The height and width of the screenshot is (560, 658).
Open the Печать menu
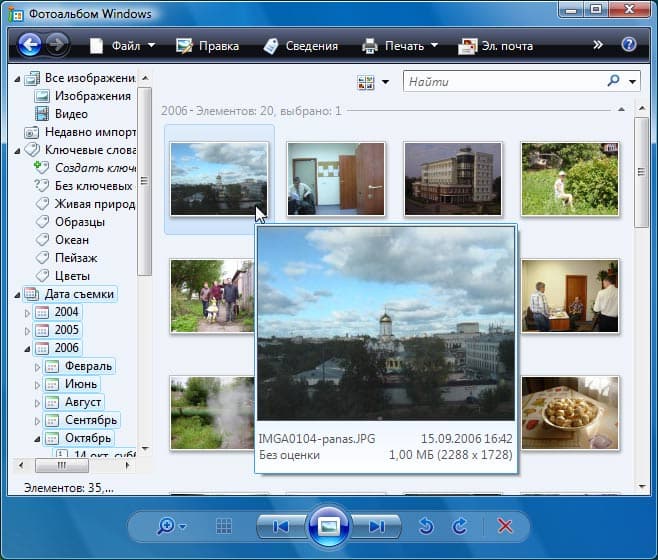(400, 45)
